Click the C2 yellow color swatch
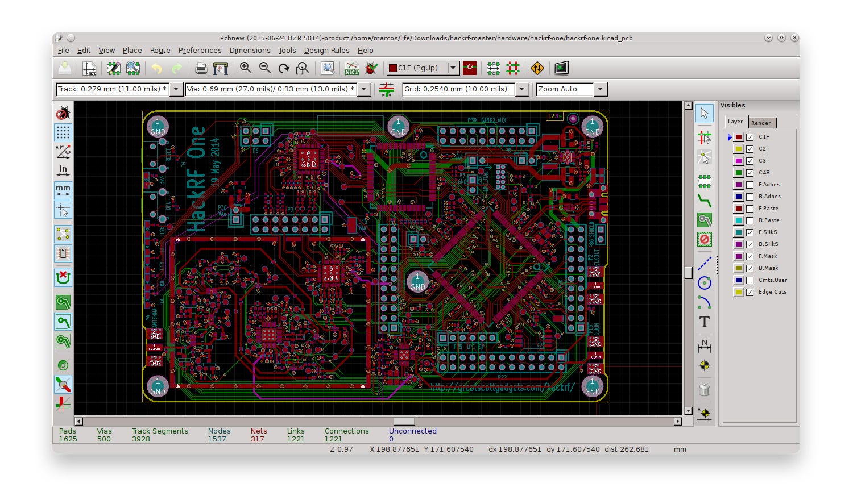 click(x=738, y=149)
